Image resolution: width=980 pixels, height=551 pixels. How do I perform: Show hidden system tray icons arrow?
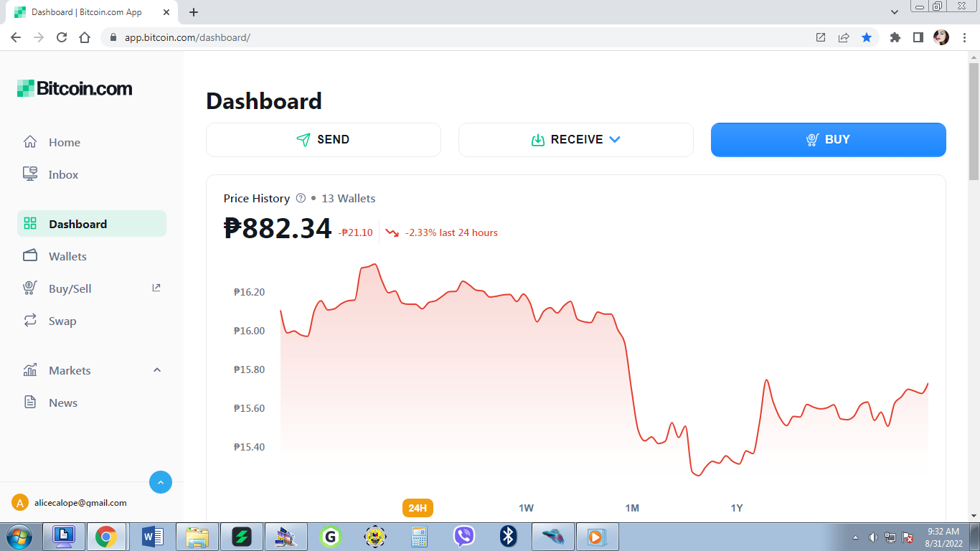855,537
